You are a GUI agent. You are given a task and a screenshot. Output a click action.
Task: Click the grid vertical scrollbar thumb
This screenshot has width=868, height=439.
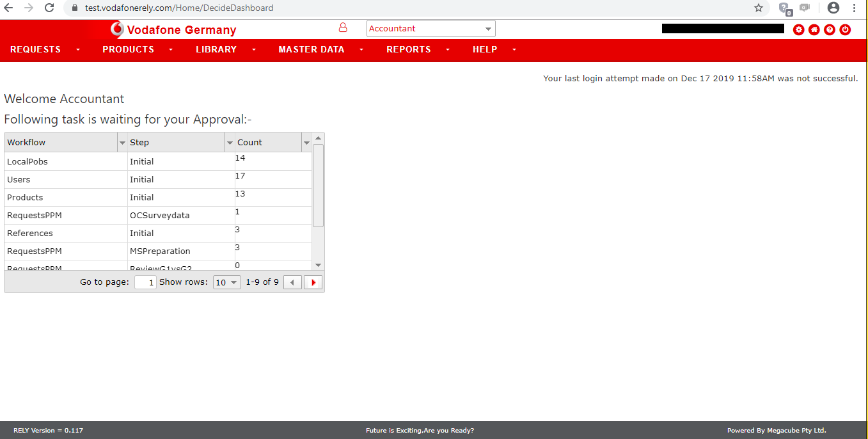[x=318, y=186]
